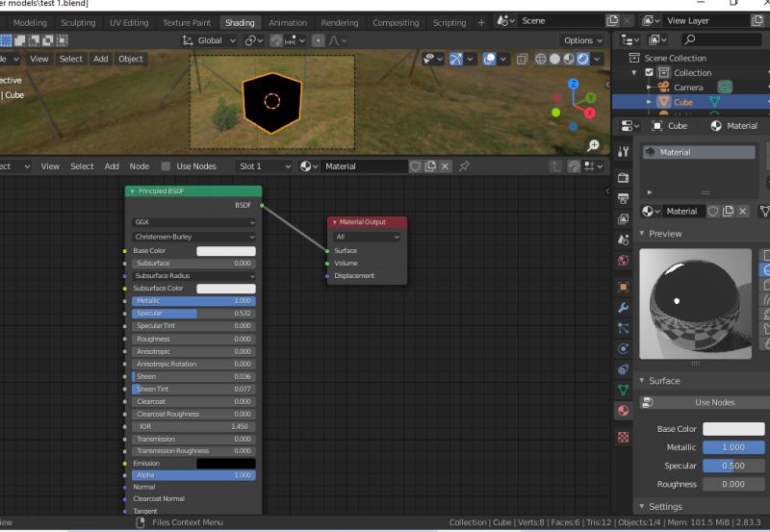
Task: Select rendered viewport shading mode
Action: tap(583, 60)
